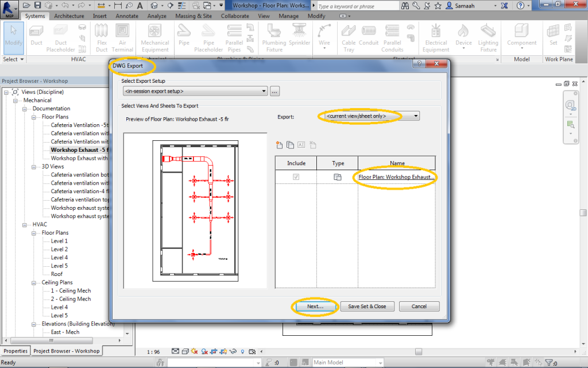
Task: Open the Architecture ribbon tab
Action: pos(69,16)
